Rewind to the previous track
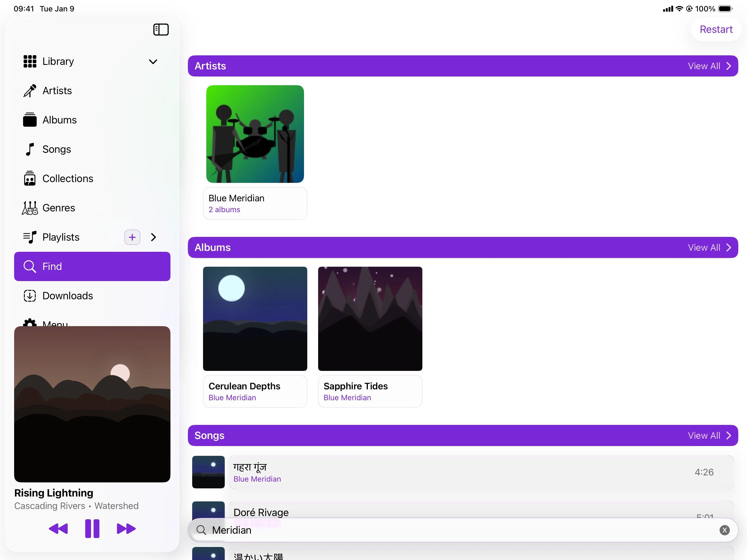The height and width of the screenshot is (560, 747). coord(58,528)
